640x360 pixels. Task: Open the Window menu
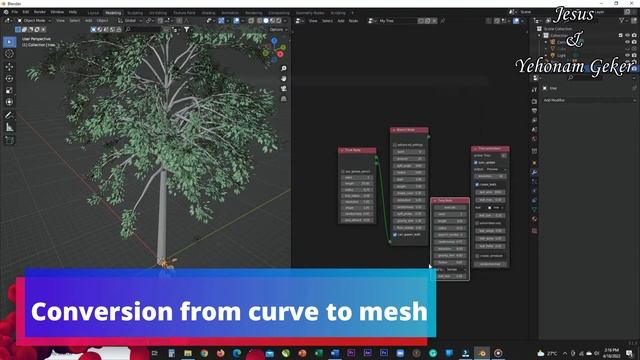(57, 12)
